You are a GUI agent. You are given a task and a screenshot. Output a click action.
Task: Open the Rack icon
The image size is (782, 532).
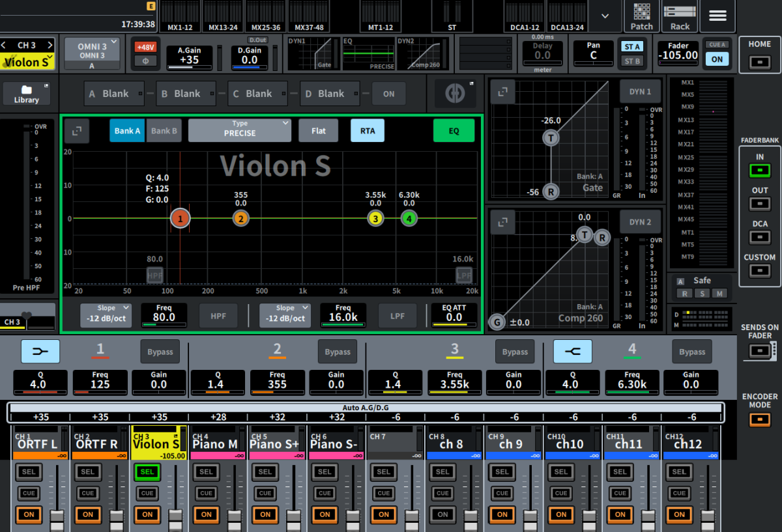680,16
